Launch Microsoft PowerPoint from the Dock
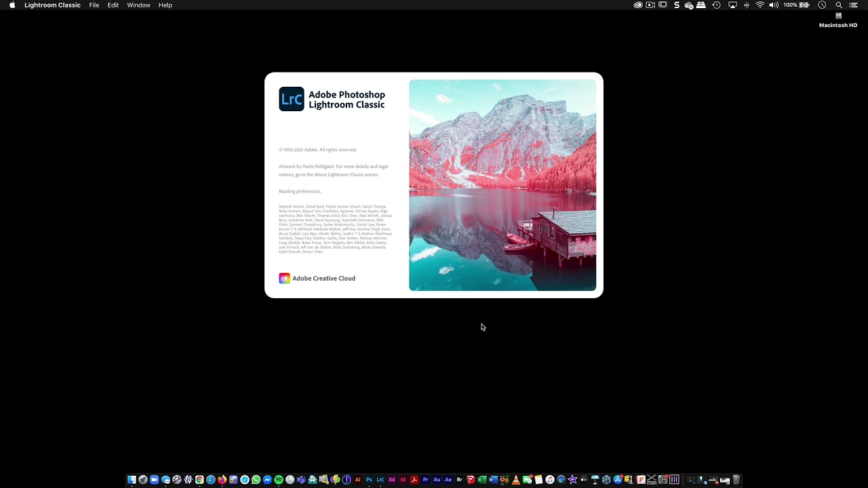This screenshot has width=868, height=488. click(x=641, y=480)
